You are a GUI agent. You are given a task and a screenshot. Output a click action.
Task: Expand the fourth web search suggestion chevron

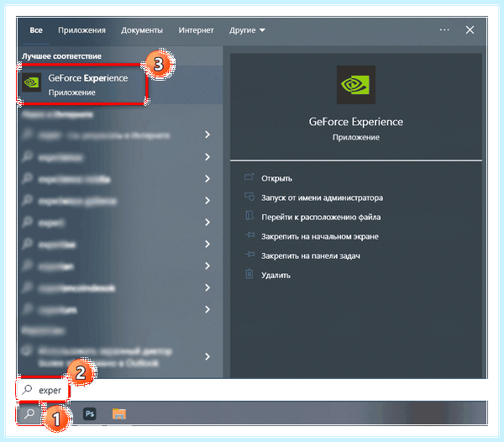tap(207, 200)
